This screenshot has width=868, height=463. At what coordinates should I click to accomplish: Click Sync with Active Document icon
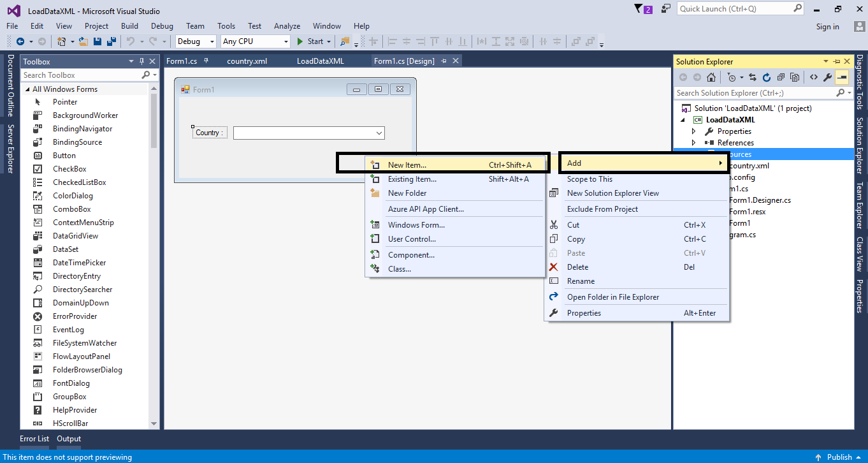(753, 77)
